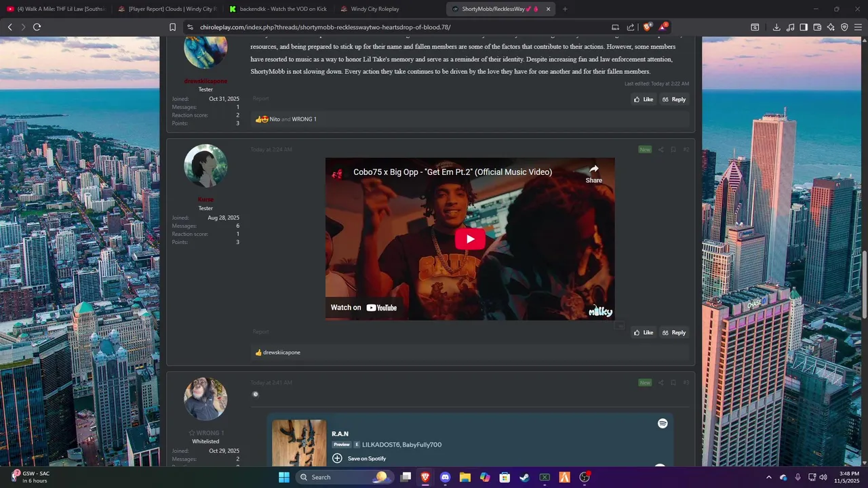Save R.A.N track on Spotify

[359, 459]
